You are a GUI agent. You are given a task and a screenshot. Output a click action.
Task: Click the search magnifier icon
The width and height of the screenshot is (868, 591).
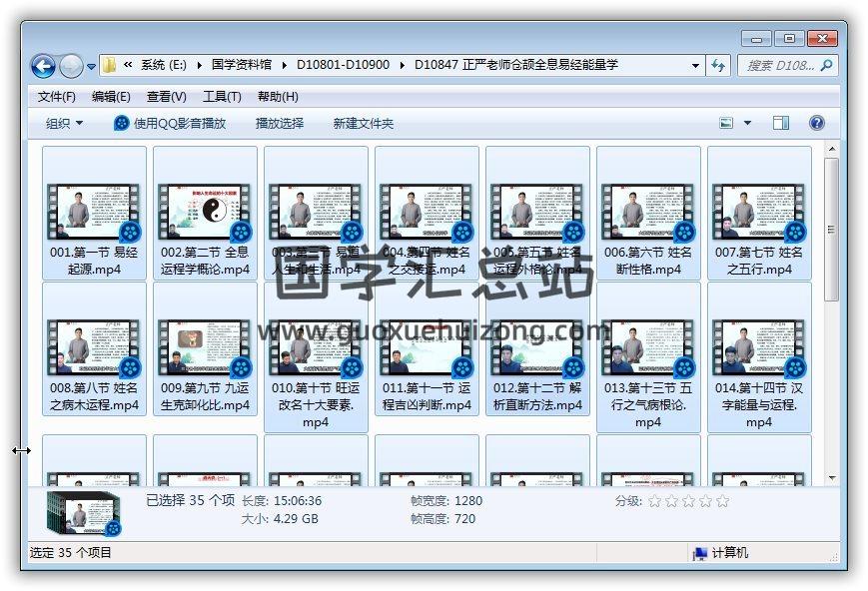tap(826, 65)
